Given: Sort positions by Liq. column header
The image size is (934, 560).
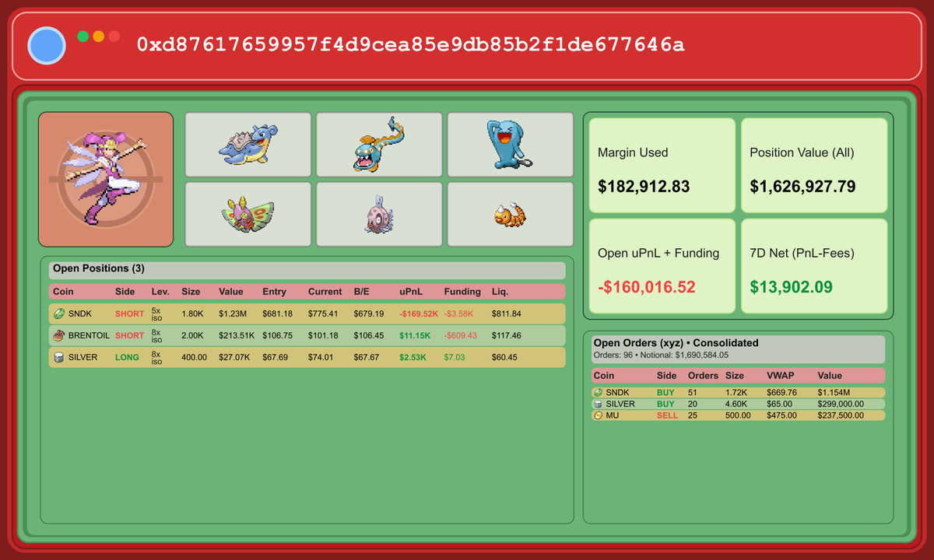Looking at the screenshot, I should [x=500, y=292].
